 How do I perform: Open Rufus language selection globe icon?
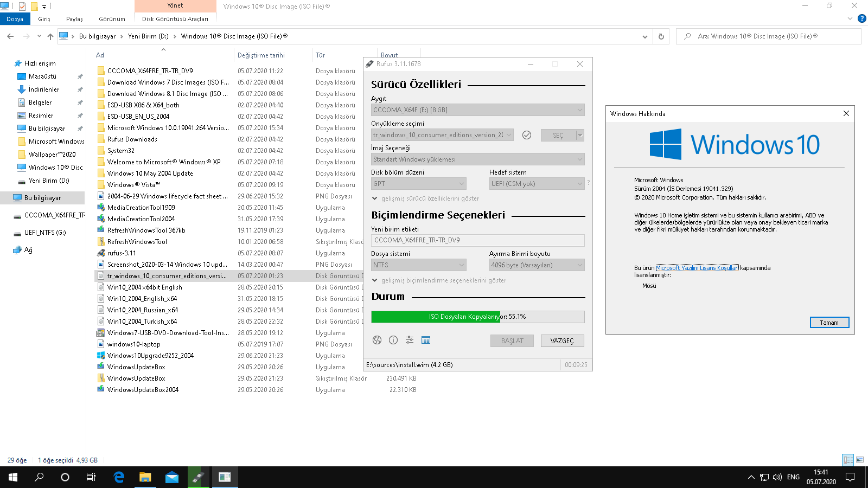click(377, 340)
